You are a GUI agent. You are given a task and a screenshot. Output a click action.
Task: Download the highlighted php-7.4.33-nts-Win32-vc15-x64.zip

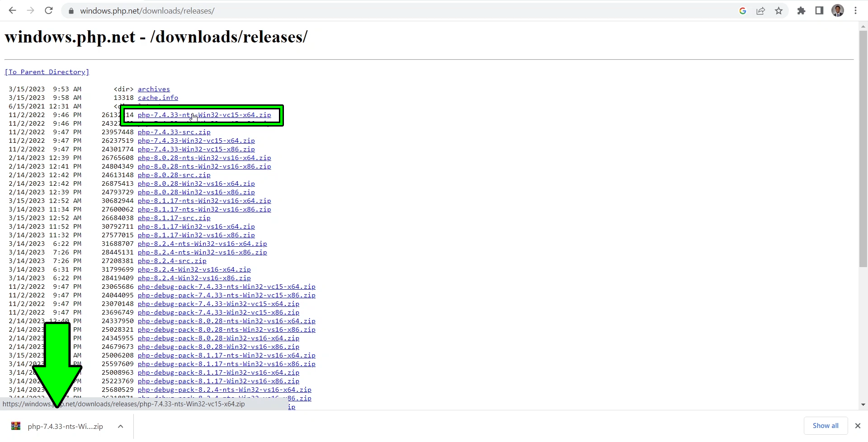pos(204,115)
